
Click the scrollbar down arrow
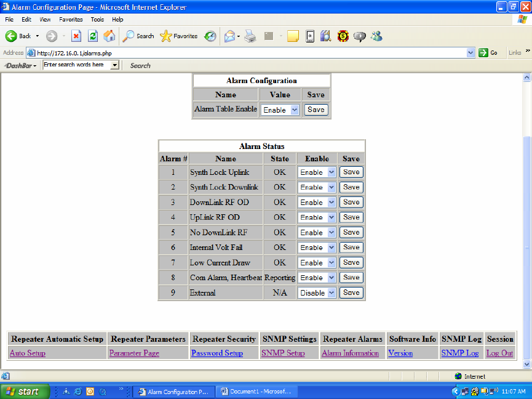click(x=526, y=364)
